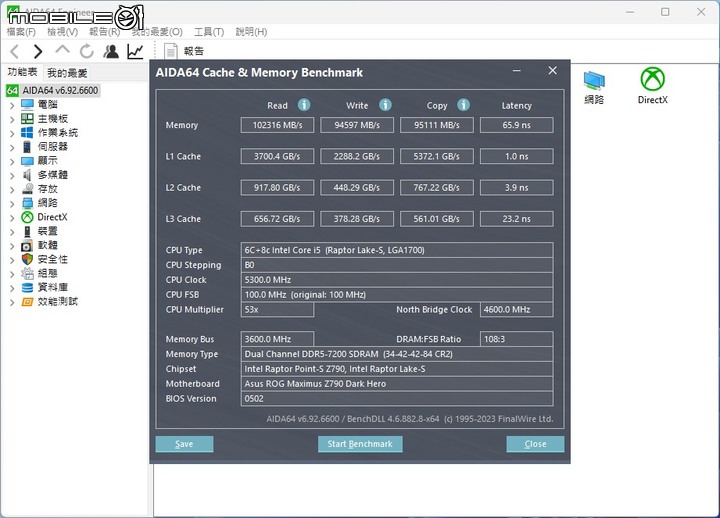Image resolution: width=720 pixels, height=518 pixels.
Task: Expand the 效能測試 tree node
Action: [x=12, y=302]
